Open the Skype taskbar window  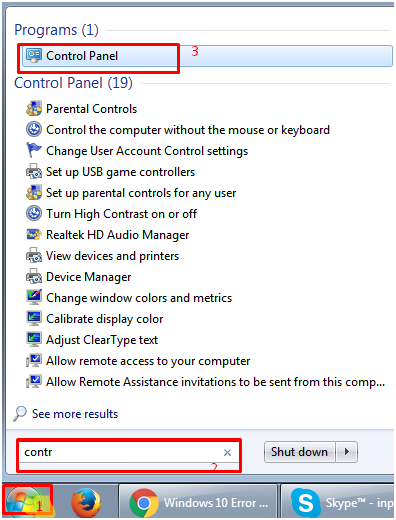click(338, 503)
